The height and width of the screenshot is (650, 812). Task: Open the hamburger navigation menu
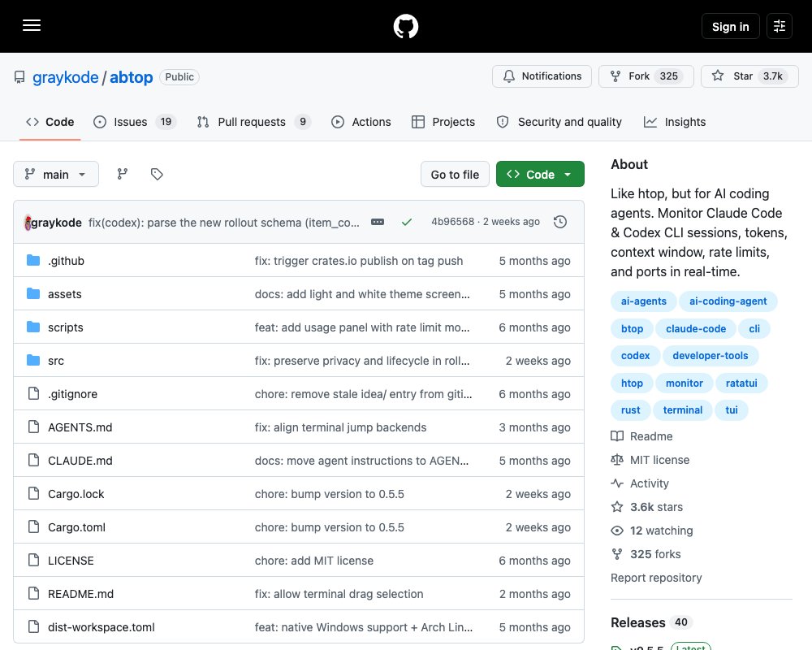point(32,25)
